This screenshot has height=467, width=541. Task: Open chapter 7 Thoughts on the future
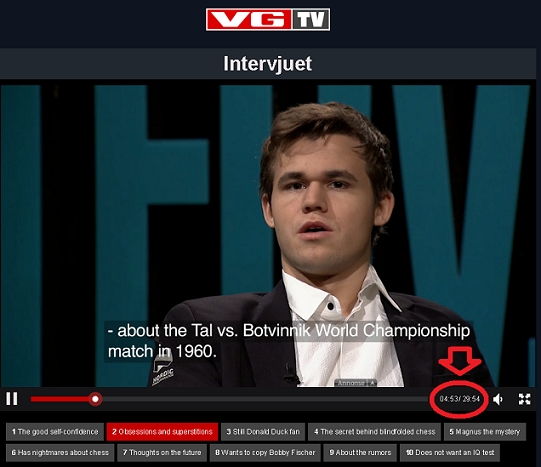pyautogui.click(x=162, y=453)
